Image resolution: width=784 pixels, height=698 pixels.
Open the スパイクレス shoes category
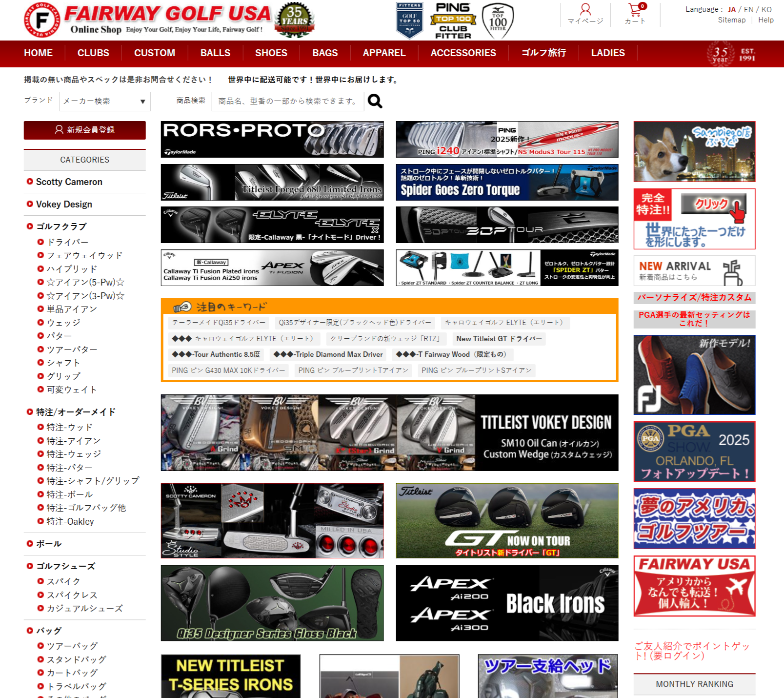coord(72,595)
